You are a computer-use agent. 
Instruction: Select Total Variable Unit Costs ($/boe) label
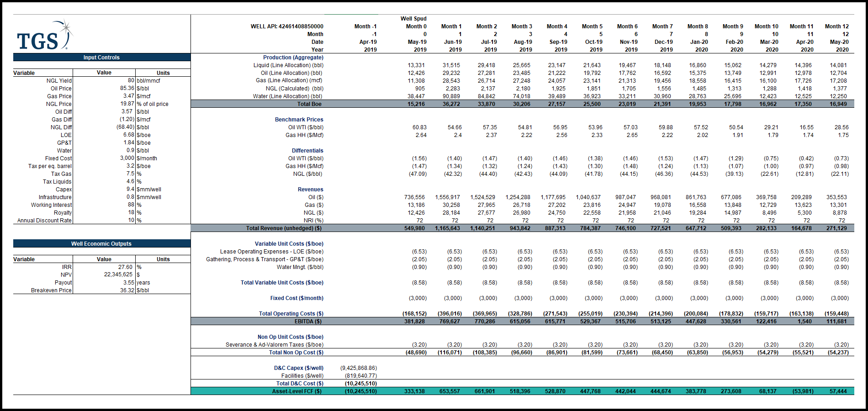[x=282, y=283]
